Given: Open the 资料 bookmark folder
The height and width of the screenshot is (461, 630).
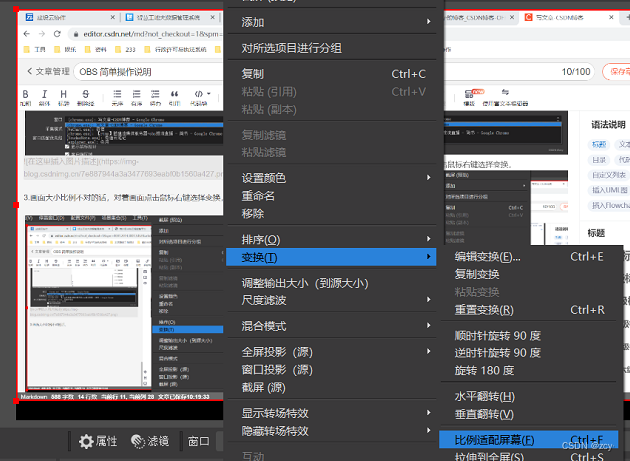Looking at the screenshot, I should coord(96,49).
